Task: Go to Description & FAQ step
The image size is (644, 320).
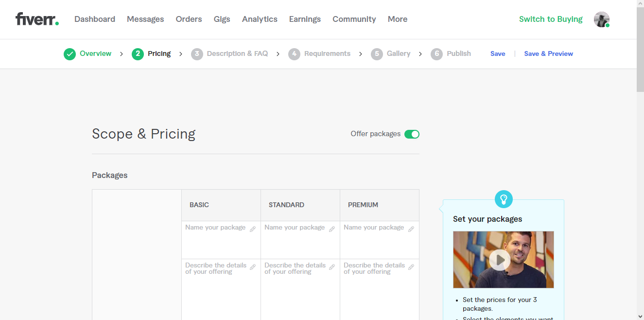Action: [237, 53]
